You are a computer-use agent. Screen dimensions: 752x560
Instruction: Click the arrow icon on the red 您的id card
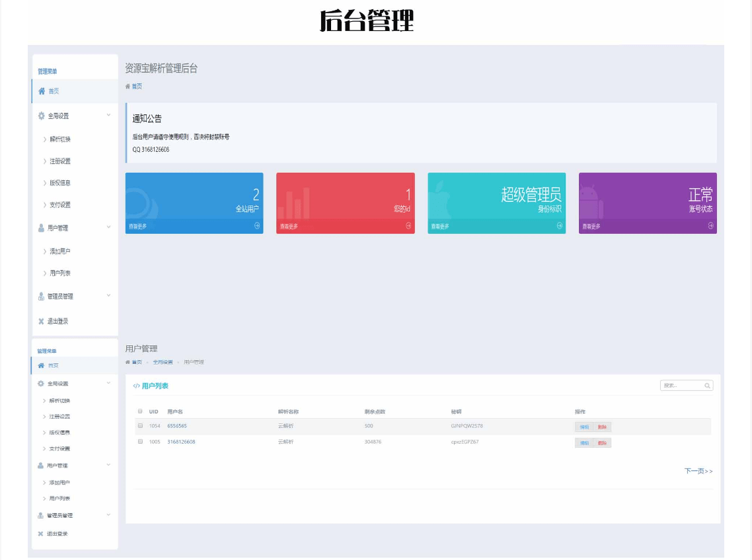click(x=408, y=226)
